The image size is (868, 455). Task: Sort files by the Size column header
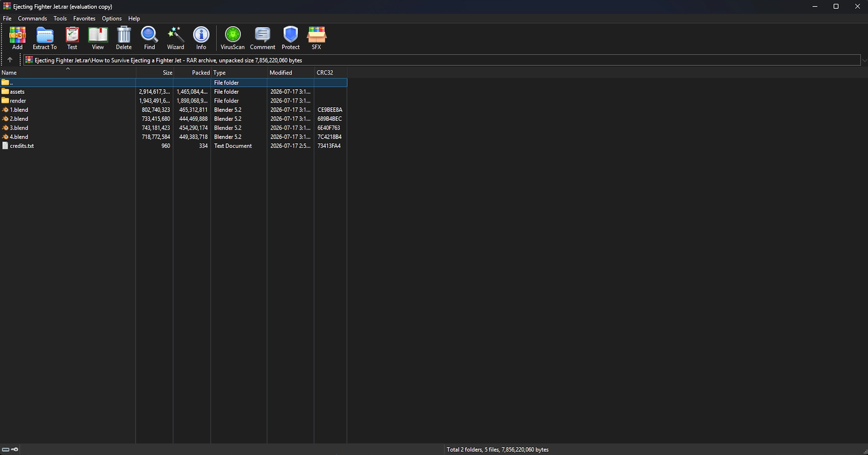click(155, 72)
